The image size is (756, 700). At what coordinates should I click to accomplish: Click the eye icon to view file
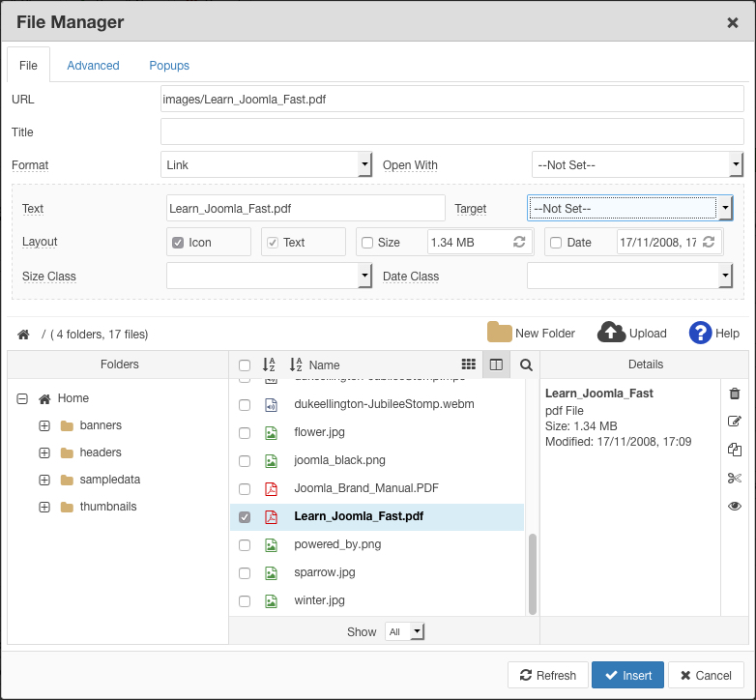point(734,506)
